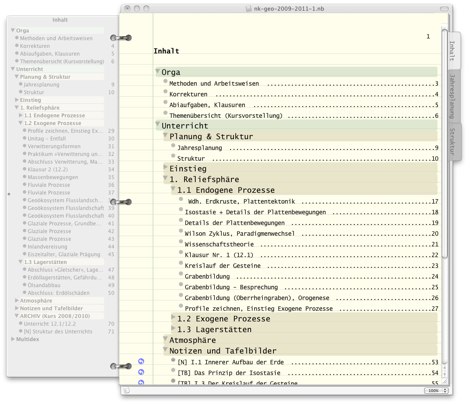Click the toolbar pill button in title bar
470x404 pixels.
(x=444, y=9)
